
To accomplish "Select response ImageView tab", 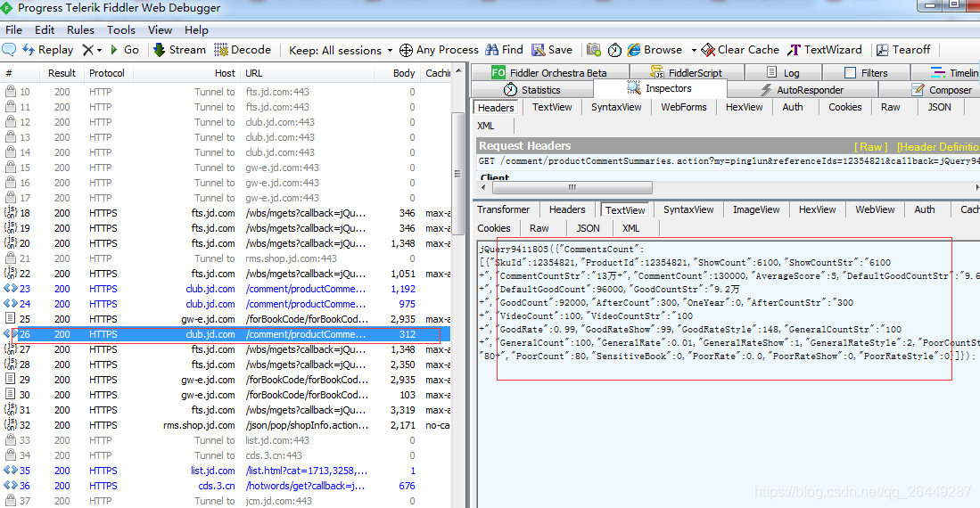I will click(756, 209).
